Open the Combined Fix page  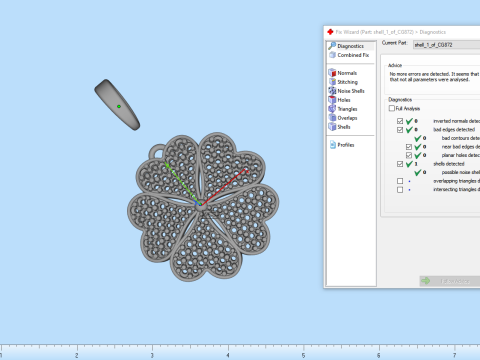pos(349,55)
